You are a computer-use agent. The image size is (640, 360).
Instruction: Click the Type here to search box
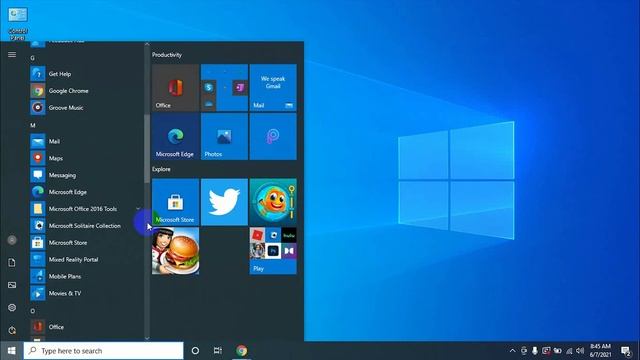click(103, 351)
